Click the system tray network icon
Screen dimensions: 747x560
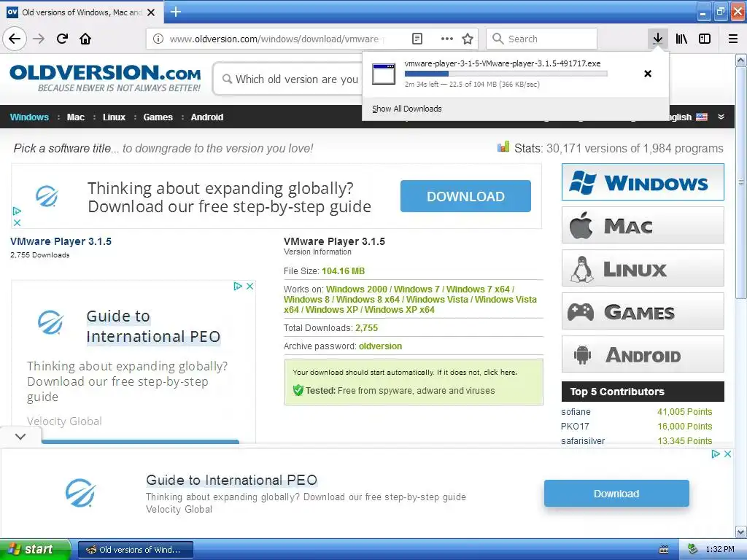(x=692, y=549)
